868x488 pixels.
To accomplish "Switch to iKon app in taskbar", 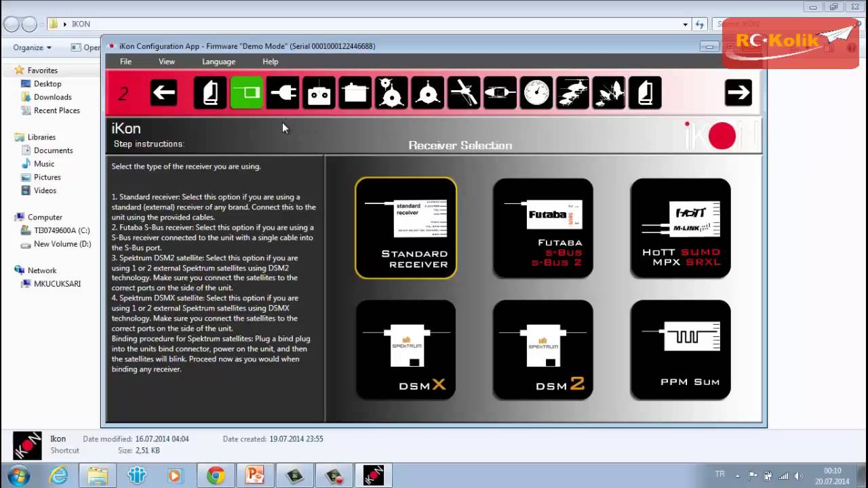I will (x=374, y=476).
